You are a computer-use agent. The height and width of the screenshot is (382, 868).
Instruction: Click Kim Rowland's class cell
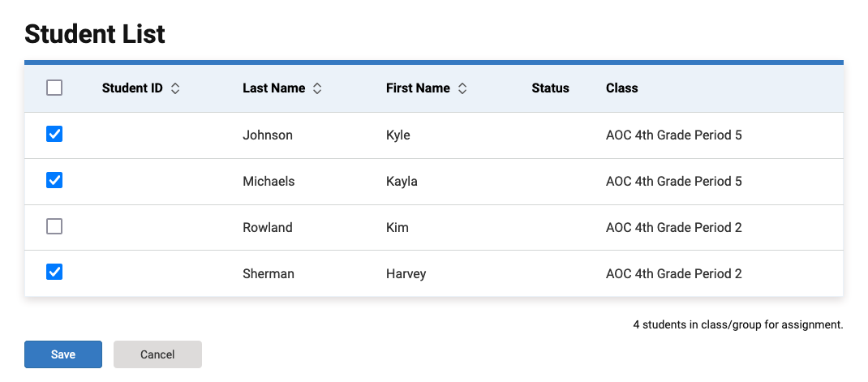673,228
